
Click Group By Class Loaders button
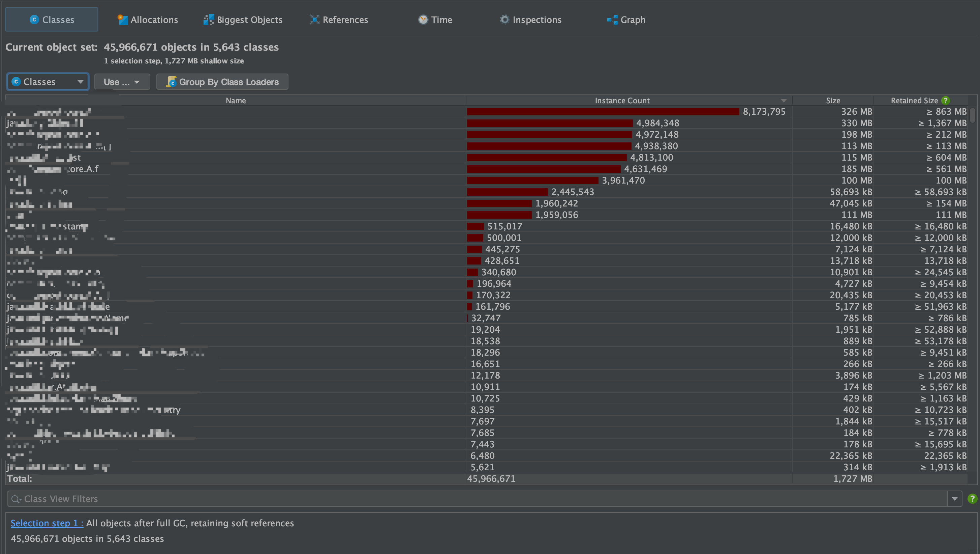(228, 82)
